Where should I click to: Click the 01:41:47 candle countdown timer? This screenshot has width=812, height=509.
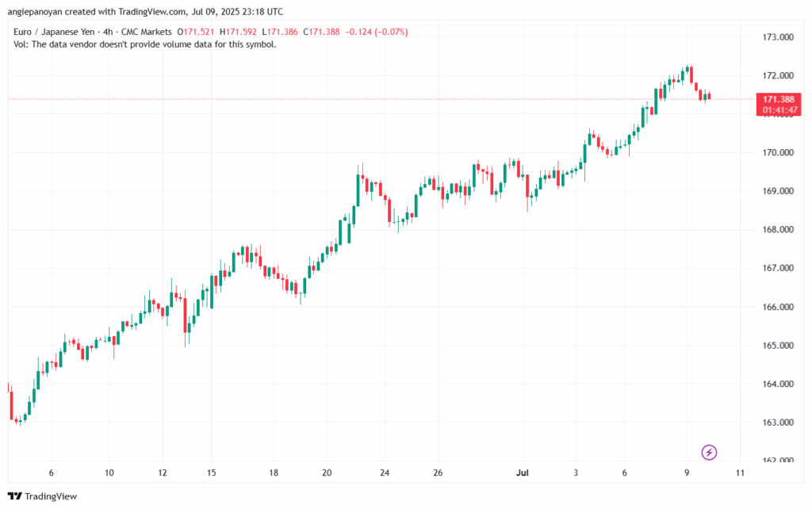coord(779,110)
